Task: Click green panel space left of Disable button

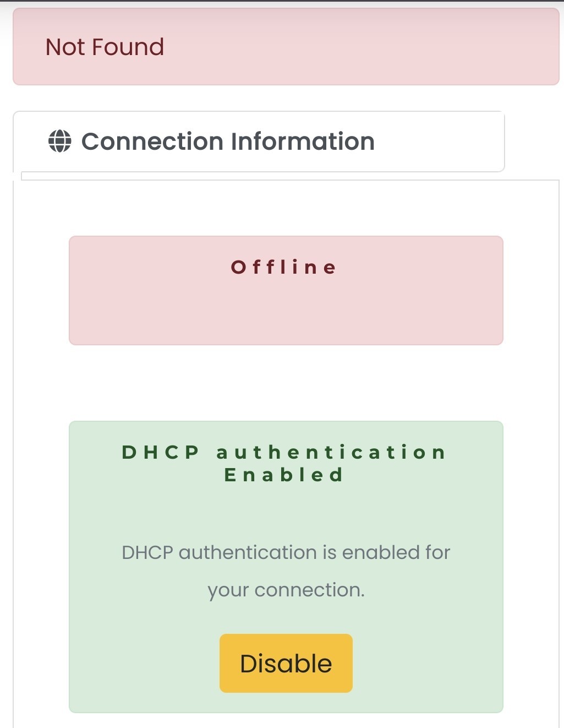Action: 144,664
